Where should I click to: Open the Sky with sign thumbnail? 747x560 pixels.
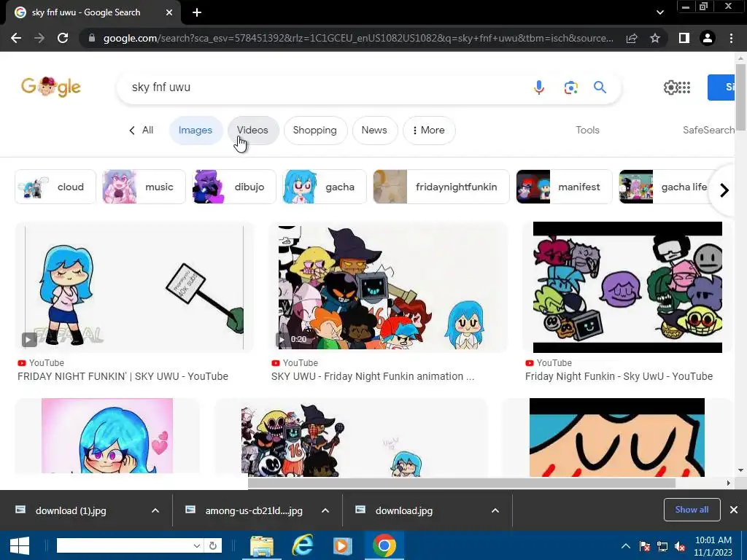click(134, 287)
